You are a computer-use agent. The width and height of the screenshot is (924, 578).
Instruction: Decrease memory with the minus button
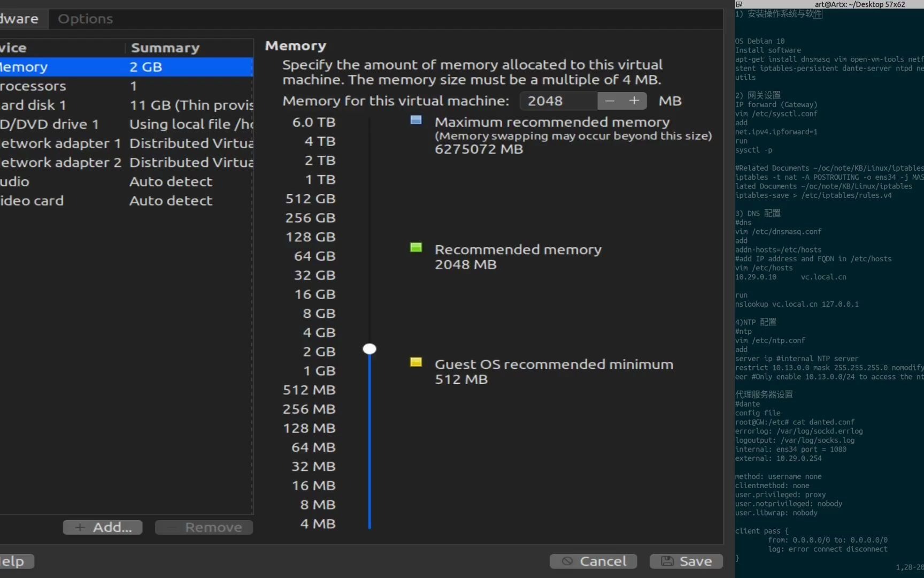tap(610, 101)
